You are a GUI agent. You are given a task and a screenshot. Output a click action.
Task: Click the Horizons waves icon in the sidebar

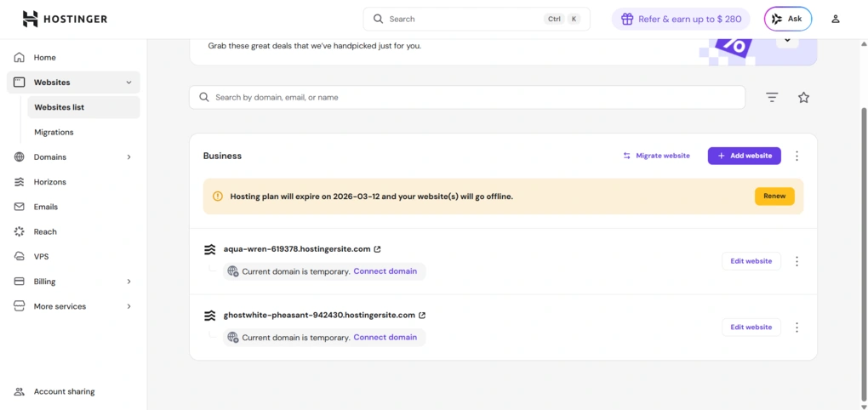click(20, 182)
